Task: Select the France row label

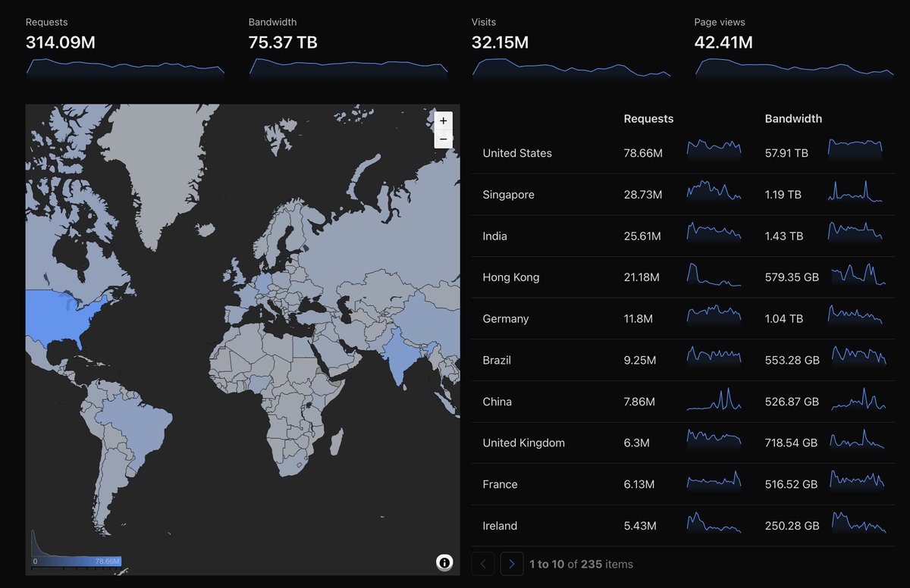Action: (500, 484)
